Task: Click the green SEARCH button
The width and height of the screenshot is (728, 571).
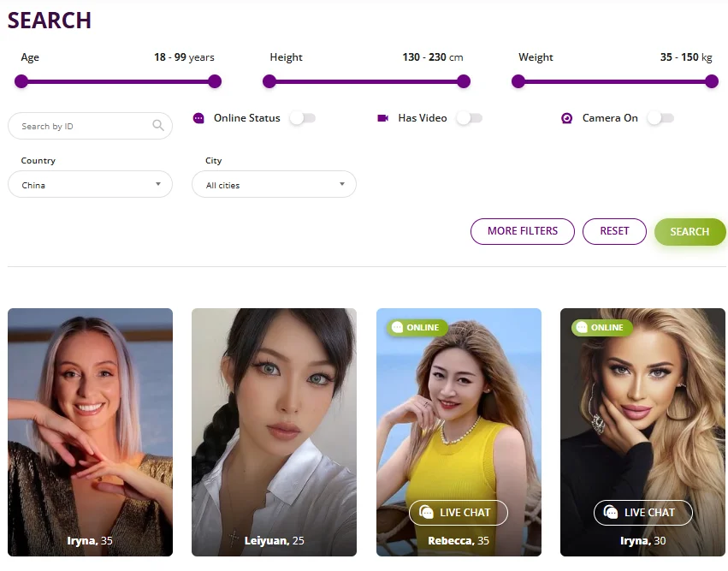Action: pos(690,231)
